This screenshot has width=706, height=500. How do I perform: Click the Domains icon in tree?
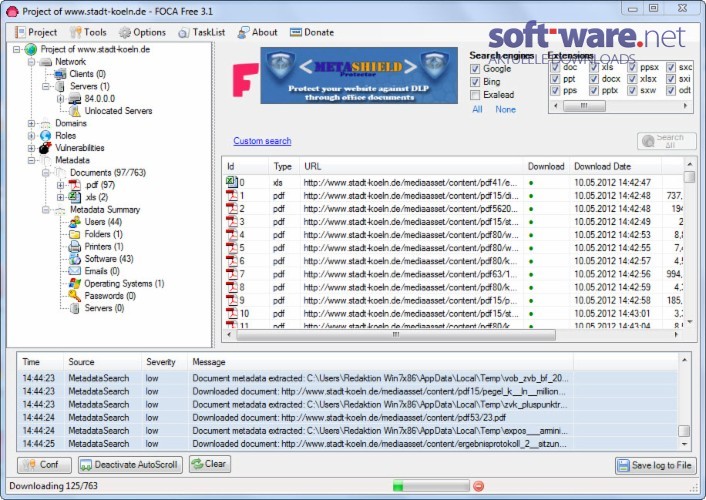click(x=45, y=123)
